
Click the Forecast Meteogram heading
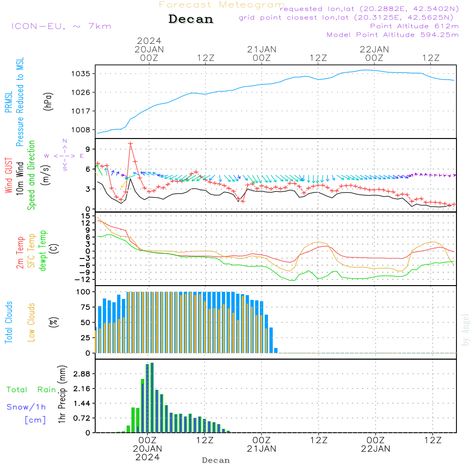(x=222, y=5)
